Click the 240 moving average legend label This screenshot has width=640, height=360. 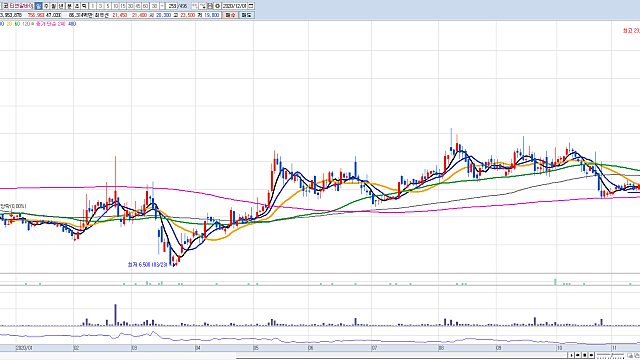[61, 24]
